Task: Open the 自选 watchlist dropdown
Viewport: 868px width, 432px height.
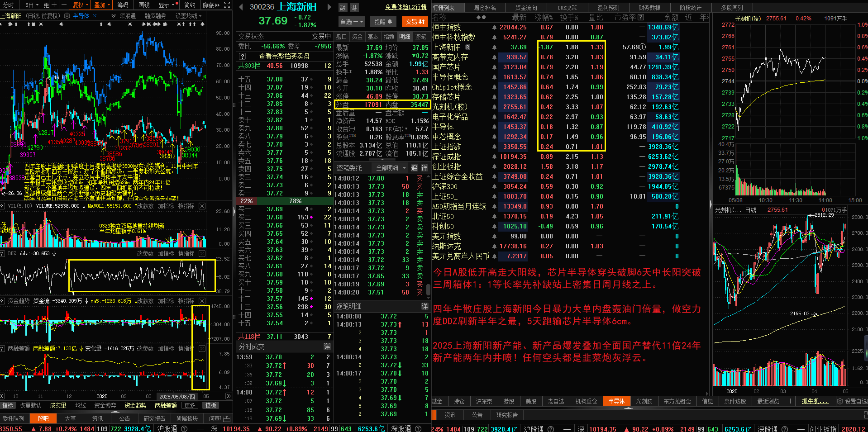Action: click(351, 22)
